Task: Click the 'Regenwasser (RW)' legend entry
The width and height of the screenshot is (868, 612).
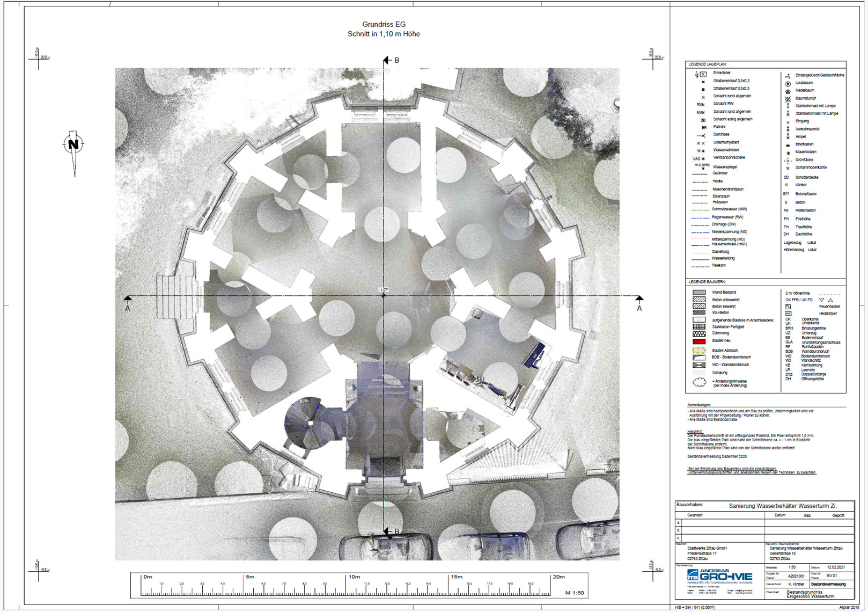Action: pyautogui.click(x=727, y=217)
